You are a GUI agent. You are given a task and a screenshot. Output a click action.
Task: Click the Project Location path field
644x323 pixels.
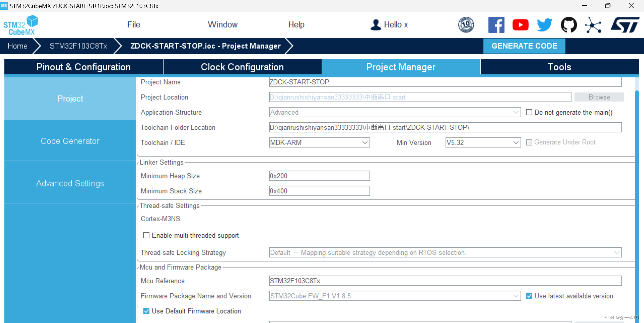pyautogui.click(x=420, y=97)
